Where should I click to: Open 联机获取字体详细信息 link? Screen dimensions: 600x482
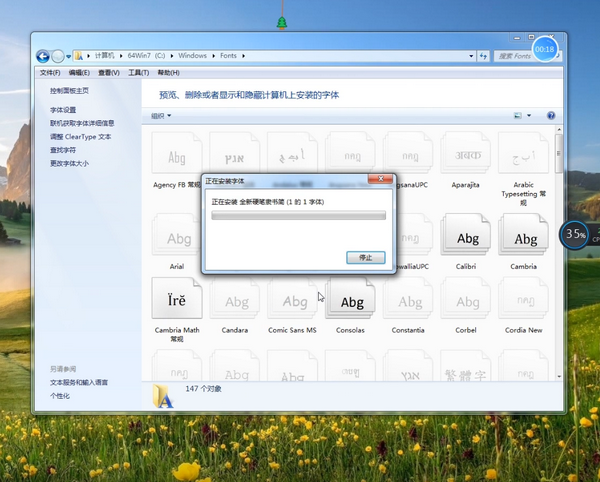click(82, 123)
